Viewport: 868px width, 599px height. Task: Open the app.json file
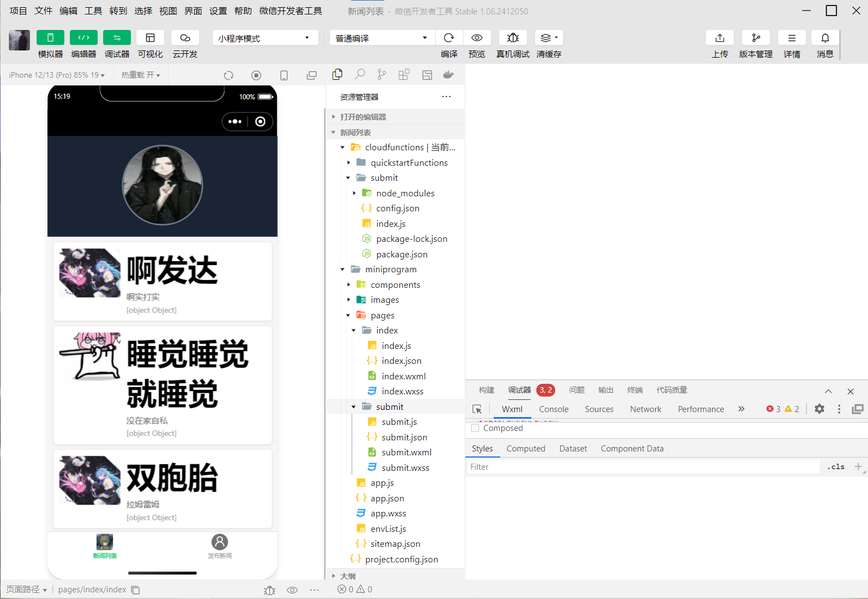tap(387, 499)
